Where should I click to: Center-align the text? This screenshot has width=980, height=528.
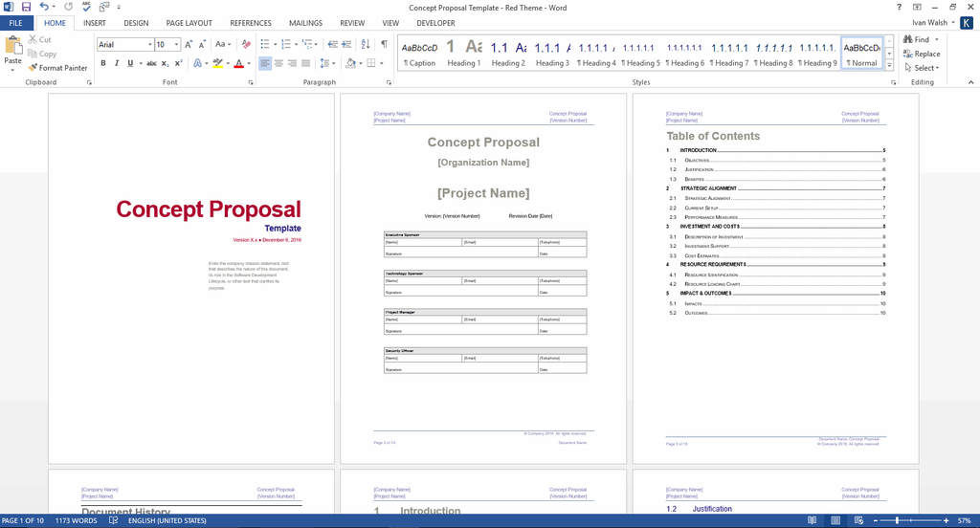click(279, 63)
